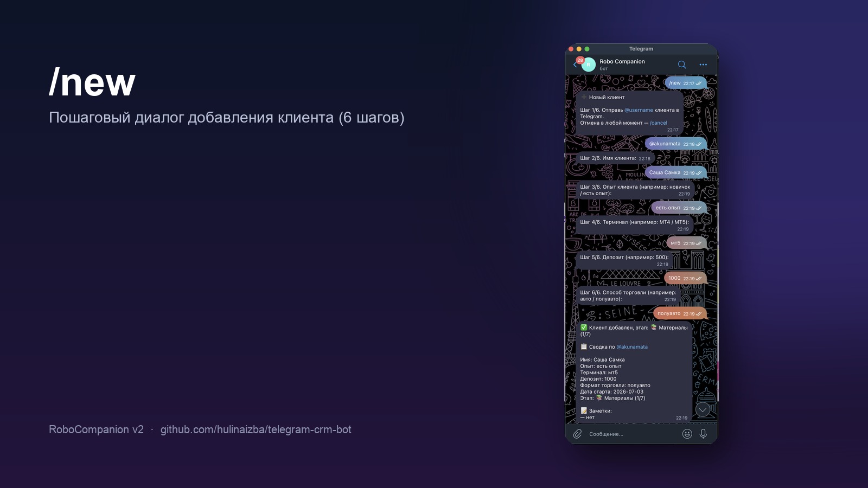The width and height of the screenshot is (868, 488).
Task: Search within the Robo Companion chat
Action: [x=682, y=65]
